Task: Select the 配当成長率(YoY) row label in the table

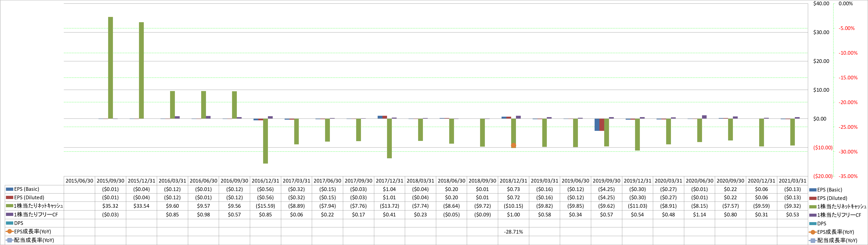Action: tap(34, 240)
